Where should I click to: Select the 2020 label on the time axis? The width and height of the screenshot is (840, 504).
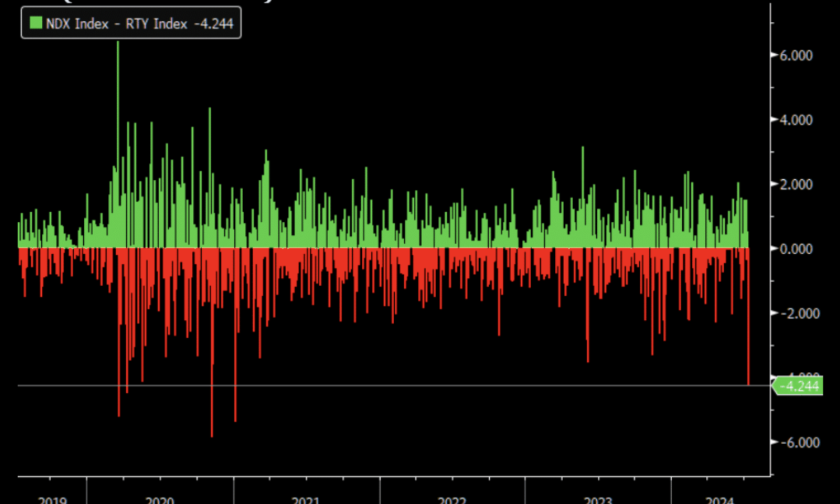click(x=160, y=500)
